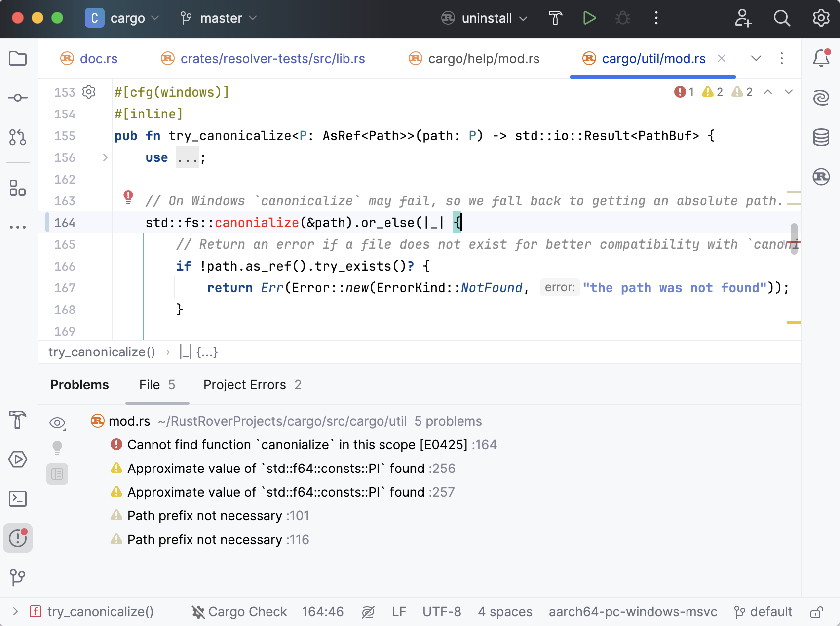Viewport: 840px width, 626px height.
Task: Expand the folded use block on line 156
Action: click(105, 157)
